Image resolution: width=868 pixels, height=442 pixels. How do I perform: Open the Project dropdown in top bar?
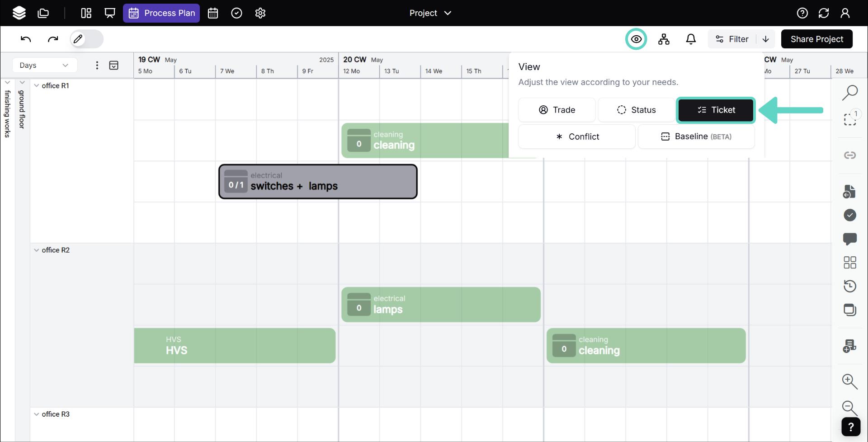(x=430, y=13)
